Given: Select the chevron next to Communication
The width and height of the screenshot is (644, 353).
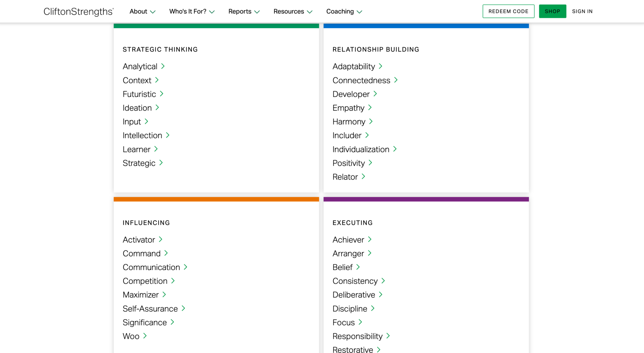Looking at the screenshot, I should coord(185,267).
